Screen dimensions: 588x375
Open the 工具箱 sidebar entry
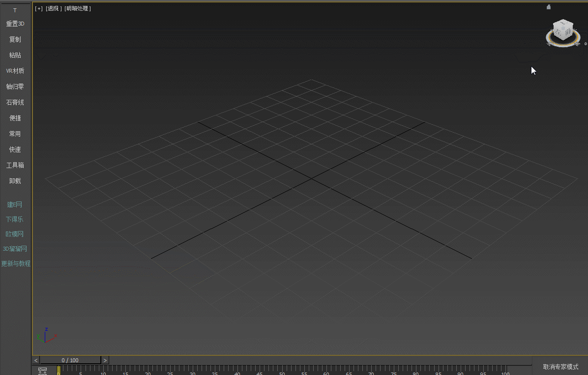(x=15, y=165)
